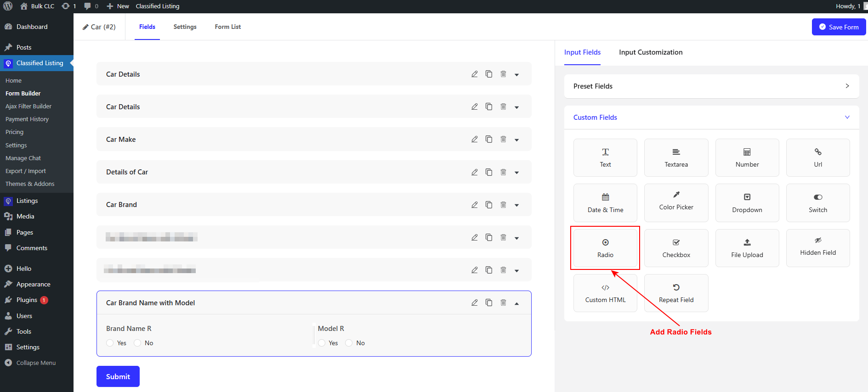The image size is (868, 392).
Task: Open Export / Import submenu
Action: coord(26,171)
